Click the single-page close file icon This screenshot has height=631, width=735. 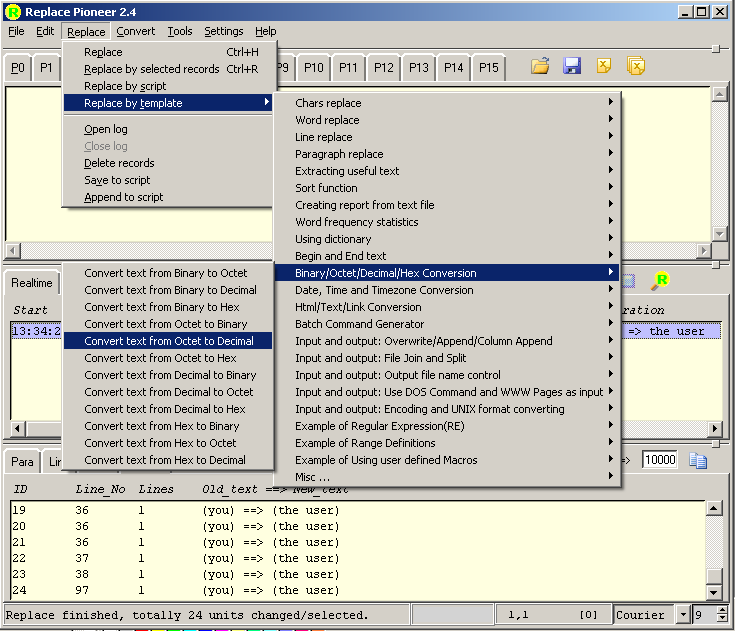click(x=604, y=67)
